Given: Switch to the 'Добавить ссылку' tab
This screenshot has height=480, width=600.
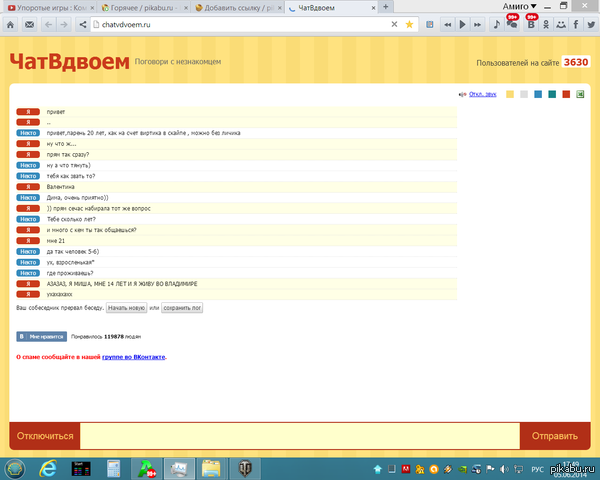Looking at the screenshot, I should 238,7.
